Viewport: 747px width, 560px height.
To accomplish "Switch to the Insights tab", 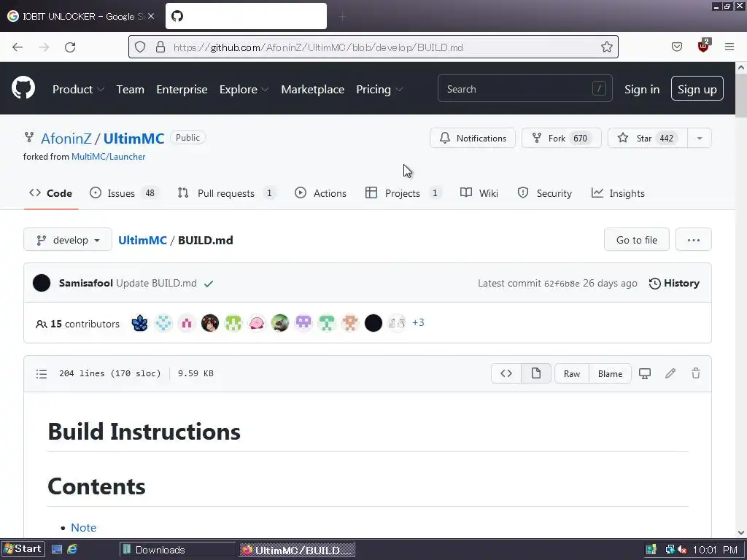I will (618, 193).
